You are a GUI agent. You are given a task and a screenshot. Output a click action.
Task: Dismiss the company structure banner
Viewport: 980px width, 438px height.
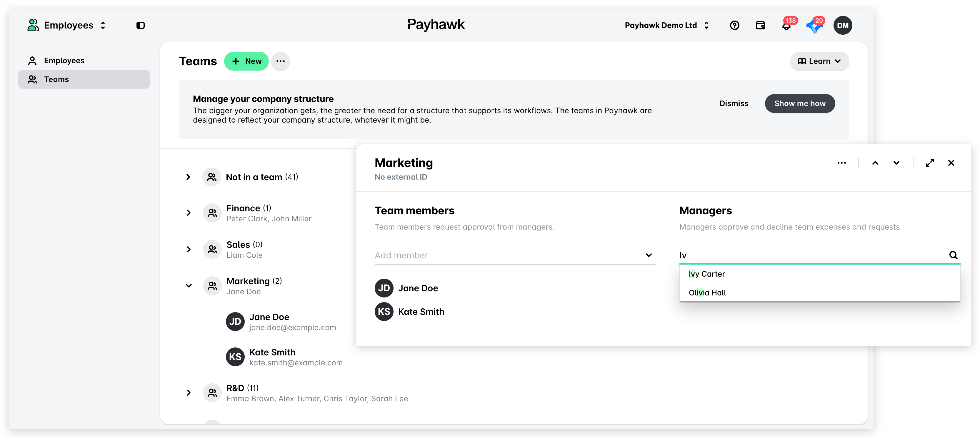tap(734, 103)
